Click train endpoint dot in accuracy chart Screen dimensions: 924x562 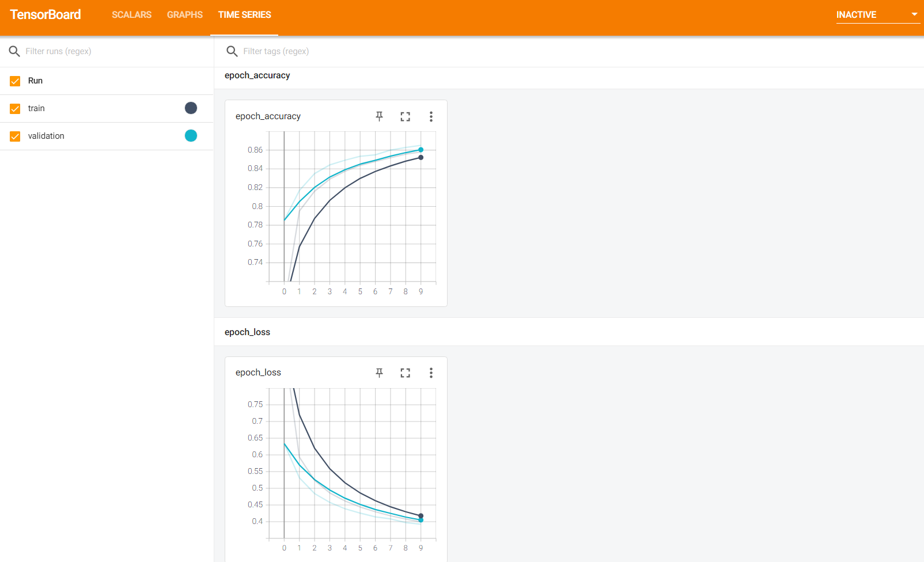tap(421, 157)
